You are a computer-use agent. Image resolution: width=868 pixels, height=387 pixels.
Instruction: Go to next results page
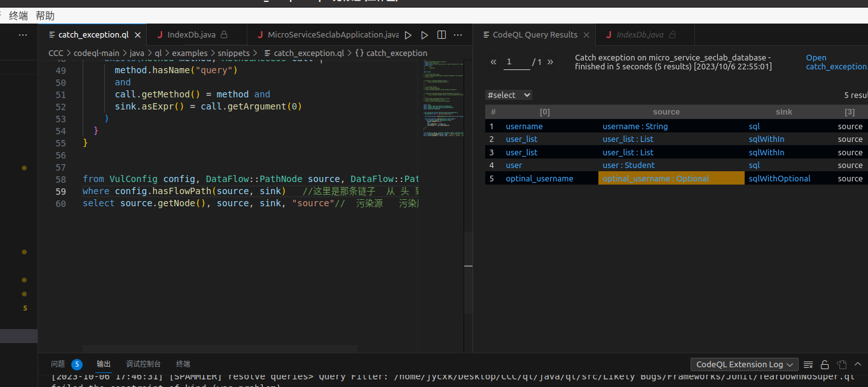click(x=550, y=62)
